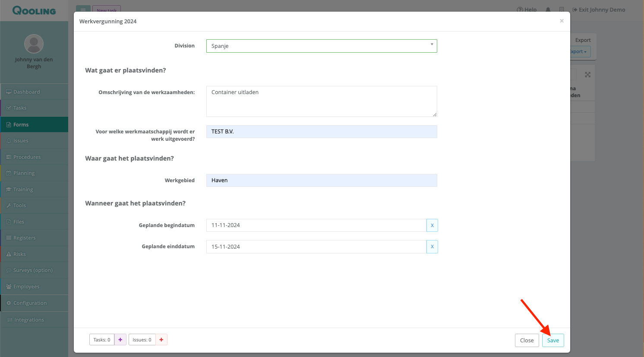Clear the Geplande begindatum with its X button
This screenshot has width=644, height=357.
[x=432, y=225]
